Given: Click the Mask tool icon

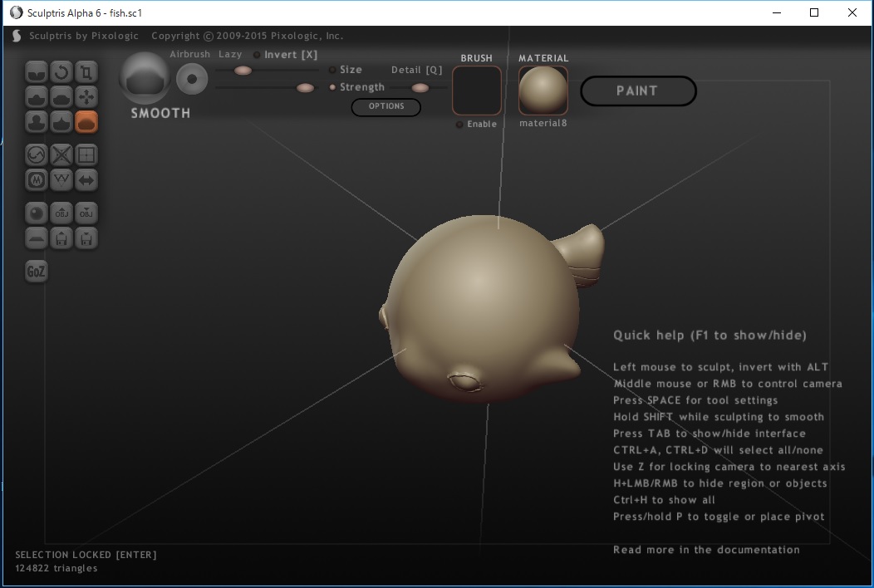Looking at the screenshot, I should [x=37, y=179].
